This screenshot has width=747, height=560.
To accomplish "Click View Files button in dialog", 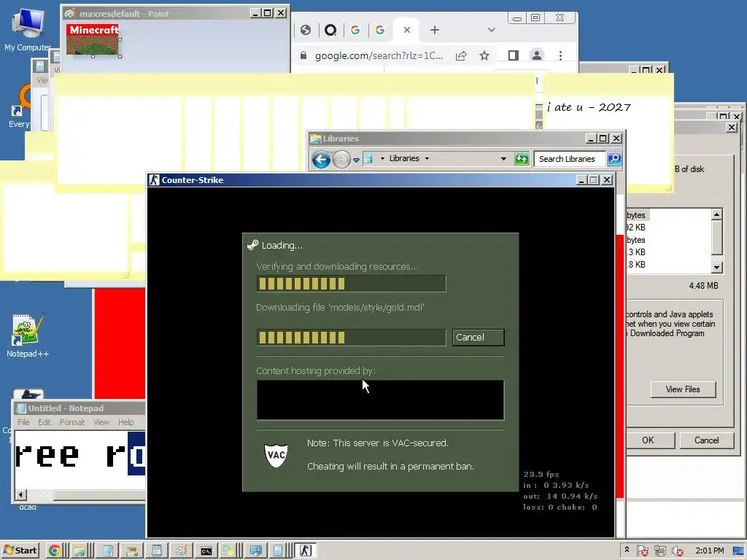I will click(683, 389).
